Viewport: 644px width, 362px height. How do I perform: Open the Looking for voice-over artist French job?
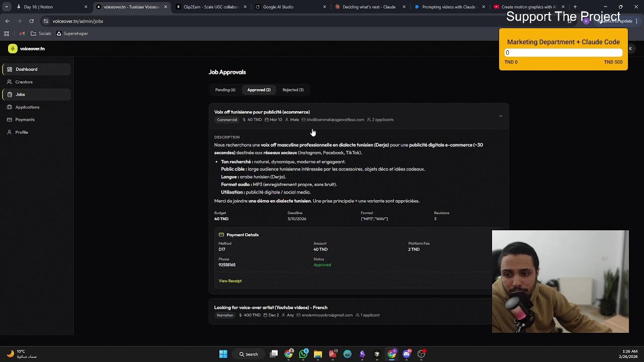[x=359, y=311]
